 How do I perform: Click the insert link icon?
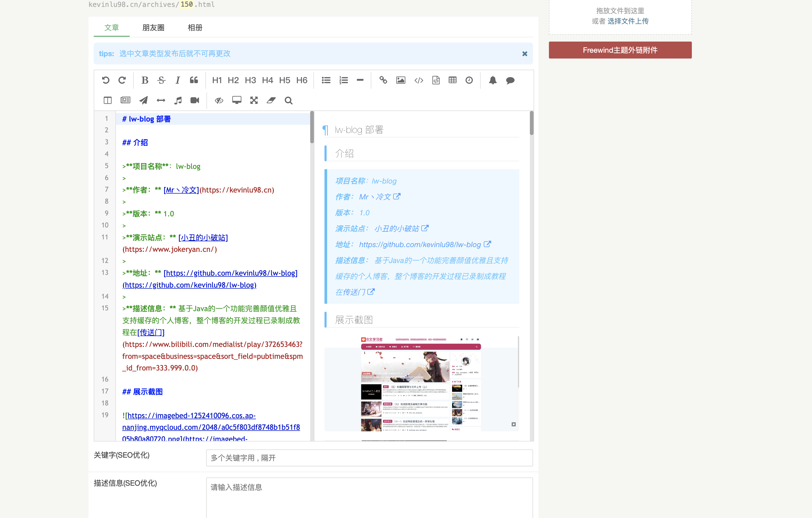(x=383, y=80)
